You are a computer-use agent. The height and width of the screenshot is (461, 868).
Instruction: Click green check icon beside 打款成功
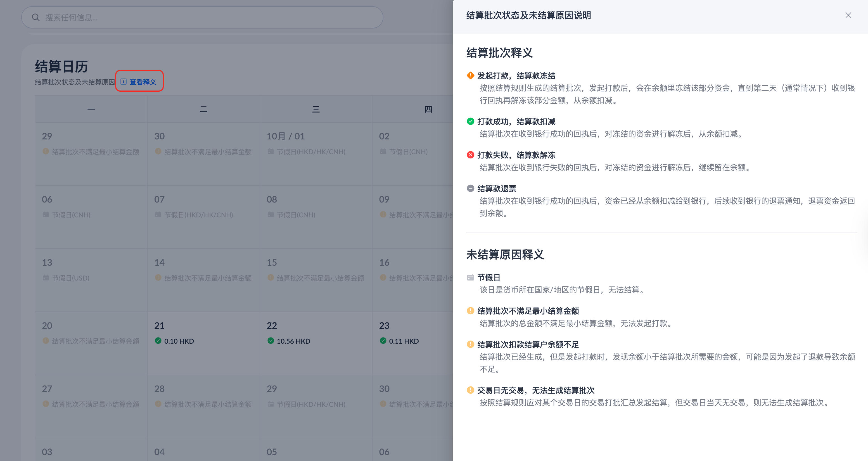point(470,121)
